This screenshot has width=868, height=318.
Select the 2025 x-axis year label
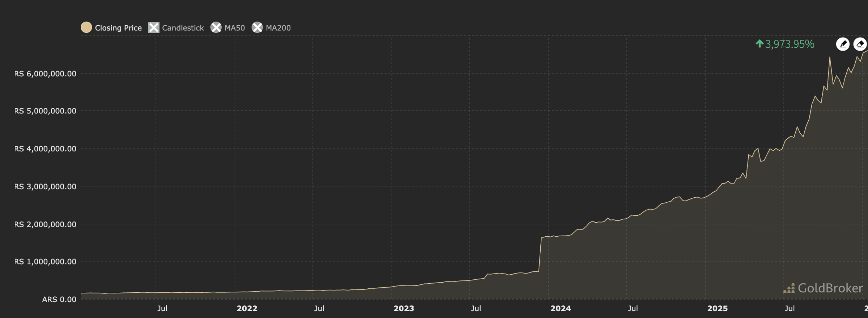[x=717, y=308]
